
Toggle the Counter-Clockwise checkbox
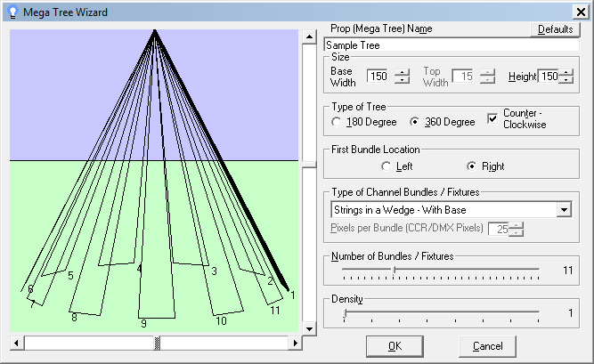[x=493, y=118]
